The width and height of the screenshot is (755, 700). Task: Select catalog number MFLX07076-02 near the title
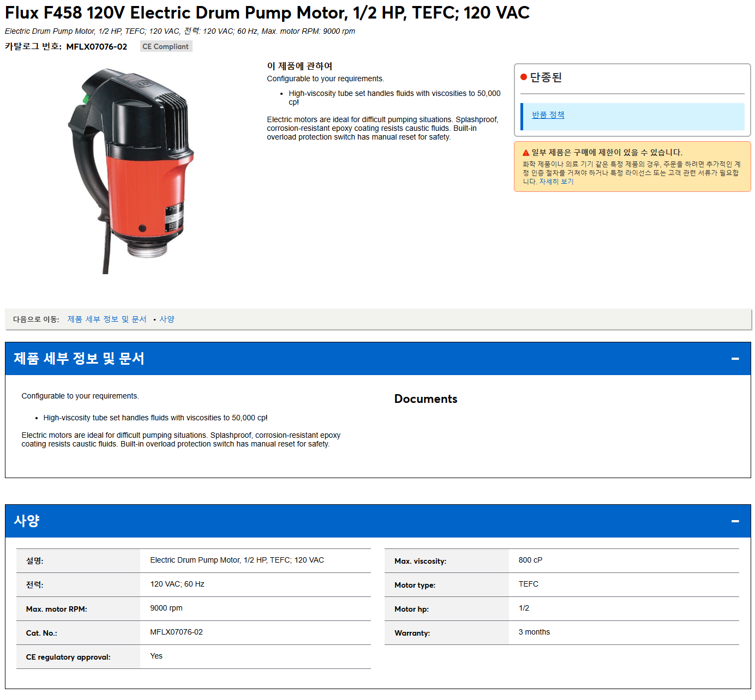(x=97, y=47)
